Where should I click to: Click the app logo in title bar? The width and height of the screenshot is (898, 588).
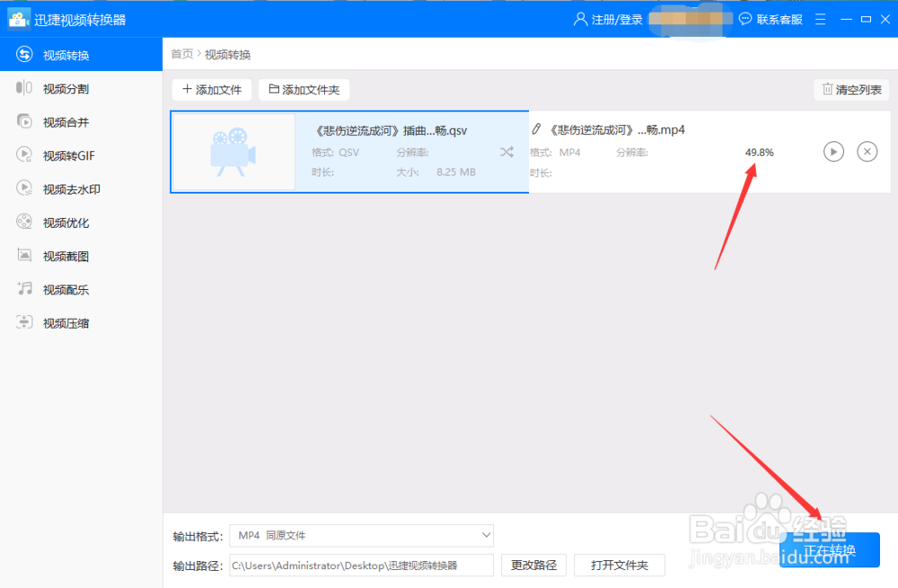coord(18,20)
